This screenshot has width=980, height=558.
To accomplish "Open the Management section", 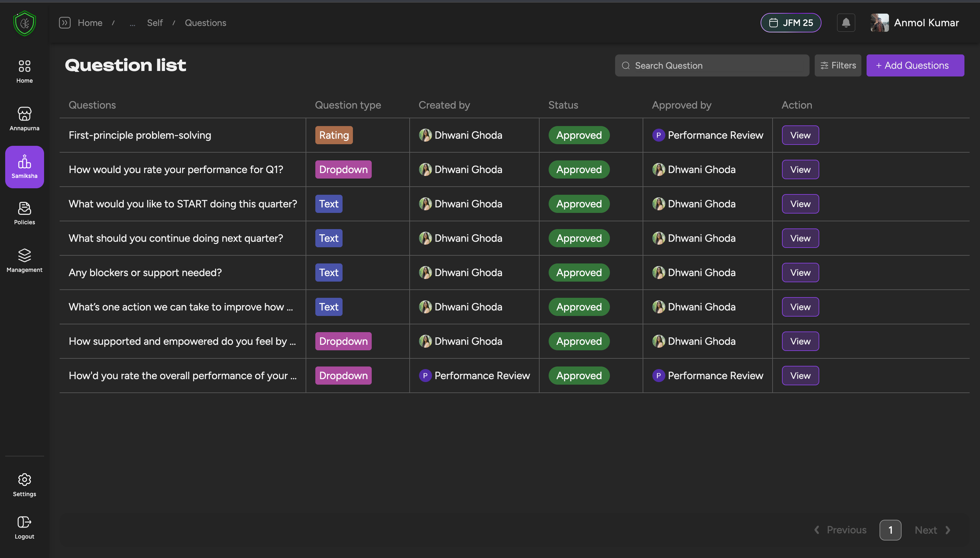I will 25,260.
